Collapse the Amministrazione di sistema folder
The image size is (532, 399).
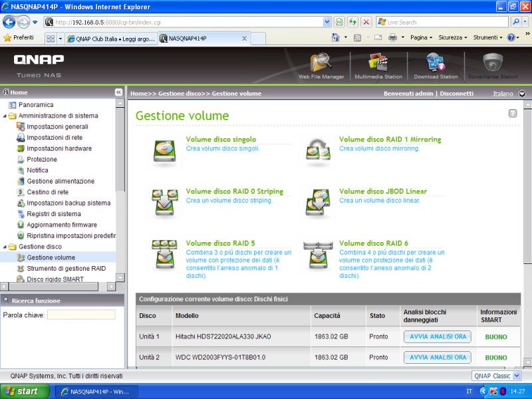pos(5,116)
